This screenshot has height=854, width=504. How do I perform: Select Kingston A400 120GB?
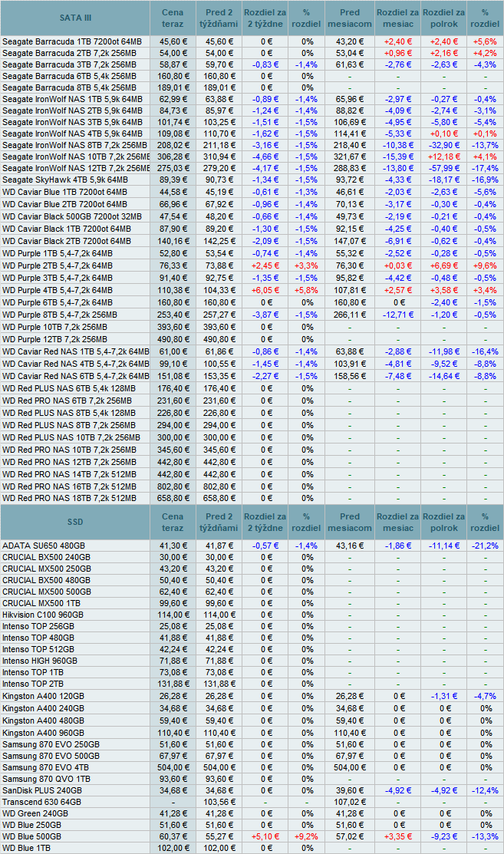[43, 696]
